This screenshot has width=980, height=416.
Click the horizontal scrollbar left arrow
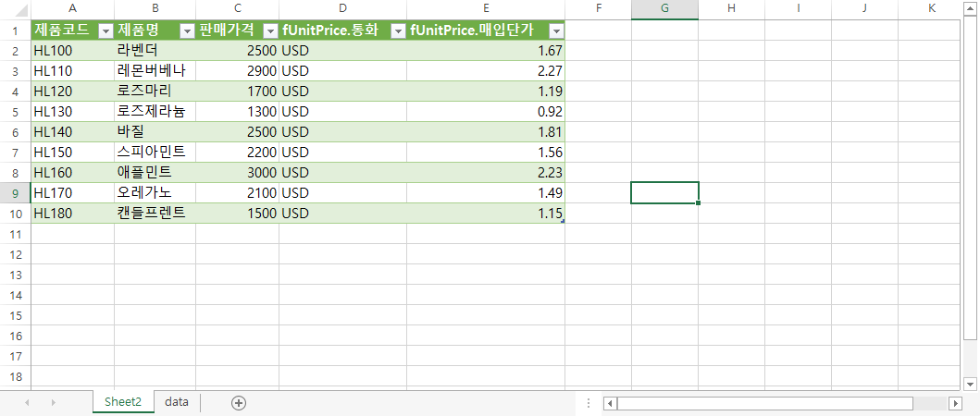611,403
